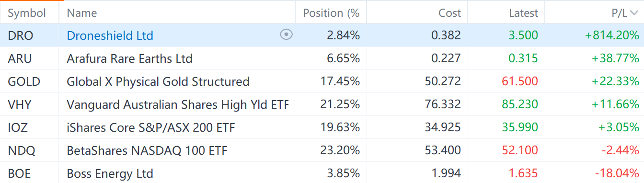Click the DRO ticker symbol
The height and width of the screenshot is (183, 644).
[21, 35]
